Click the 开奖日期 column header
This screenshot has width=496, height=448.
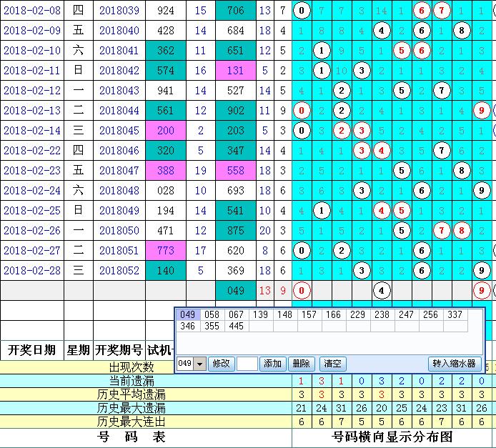31,350
